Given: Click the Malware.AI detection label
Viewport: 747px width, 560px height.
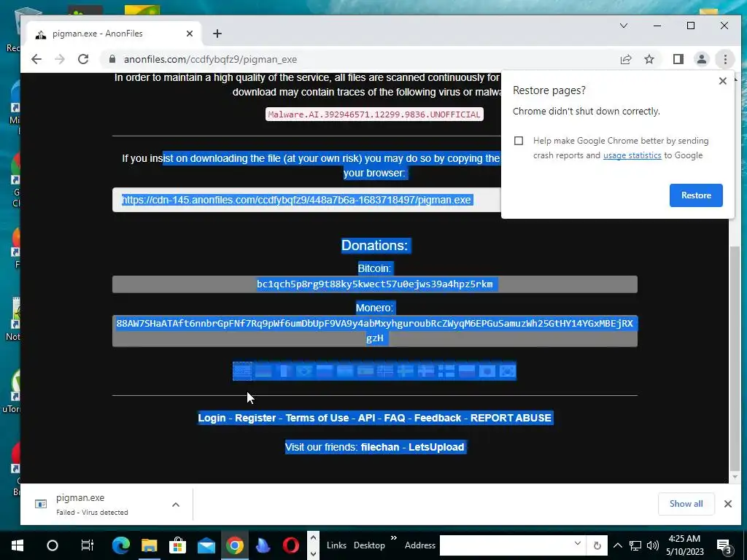Looking at the screenshot, I should click(x=374, y=114).
